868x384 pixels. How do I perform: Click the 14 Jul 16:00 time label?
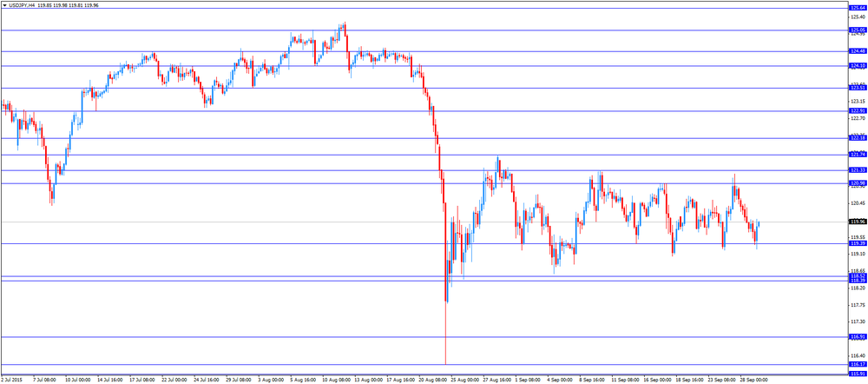[110, 381]
